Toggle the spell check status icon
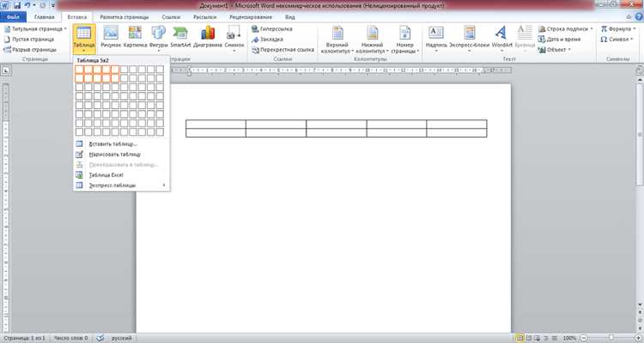The width and height of the screenshot is (644, 343). click(x=100, y=338)
